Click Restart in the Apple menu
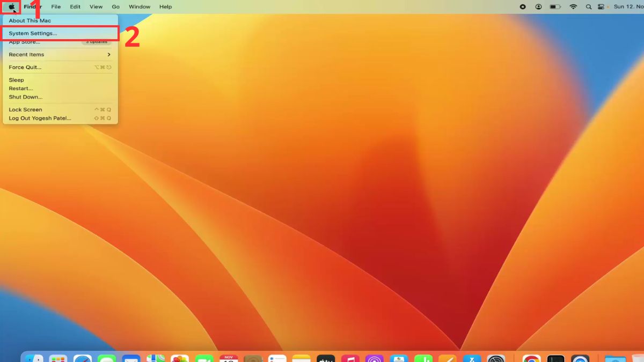644x362 pixels. click(x=21, y=88)
